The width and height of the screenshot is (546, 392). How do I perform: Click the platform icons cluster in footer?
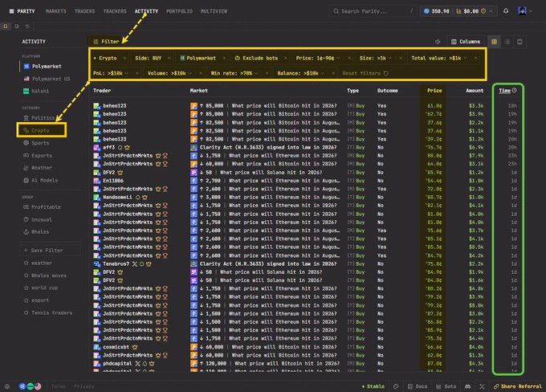pos(30,386)
